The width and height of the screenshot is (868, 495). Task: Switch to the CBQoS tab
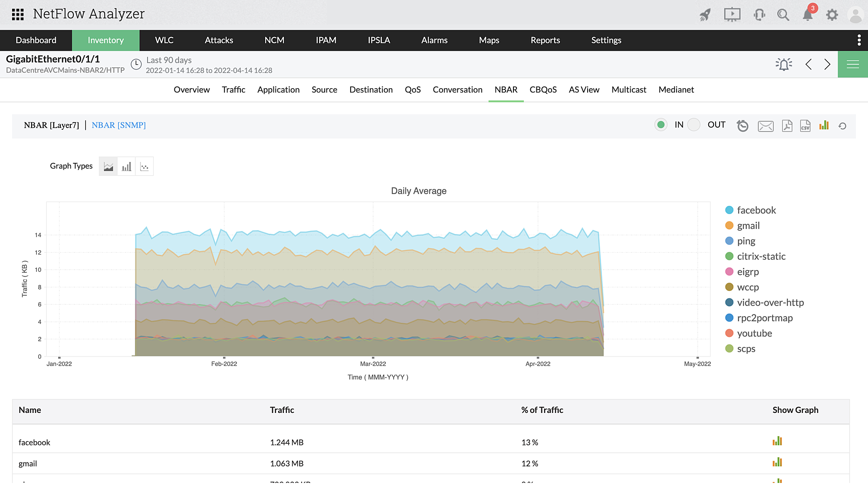point(543,89)
